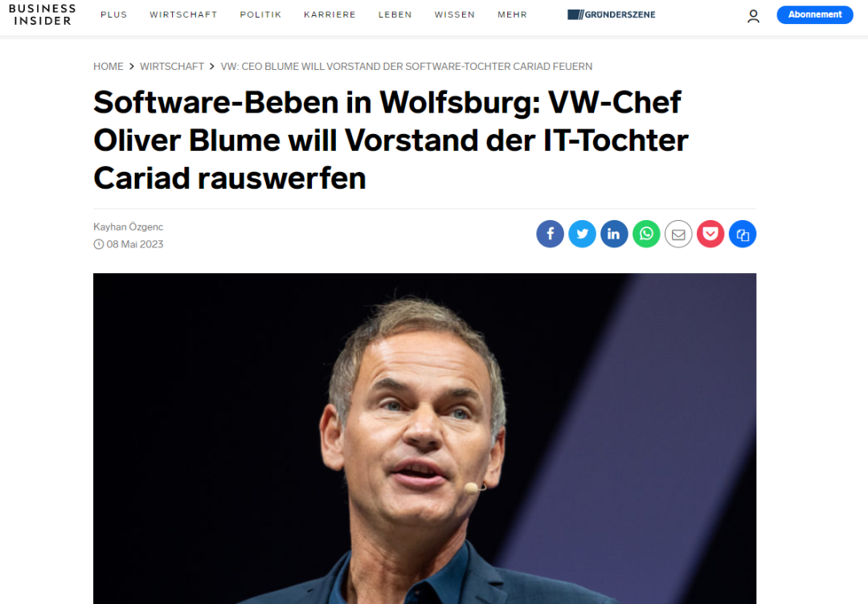The width and height of the screenshot is (868, 604).
Task: Go to HOME via breadcrumb
Action: 108,67
